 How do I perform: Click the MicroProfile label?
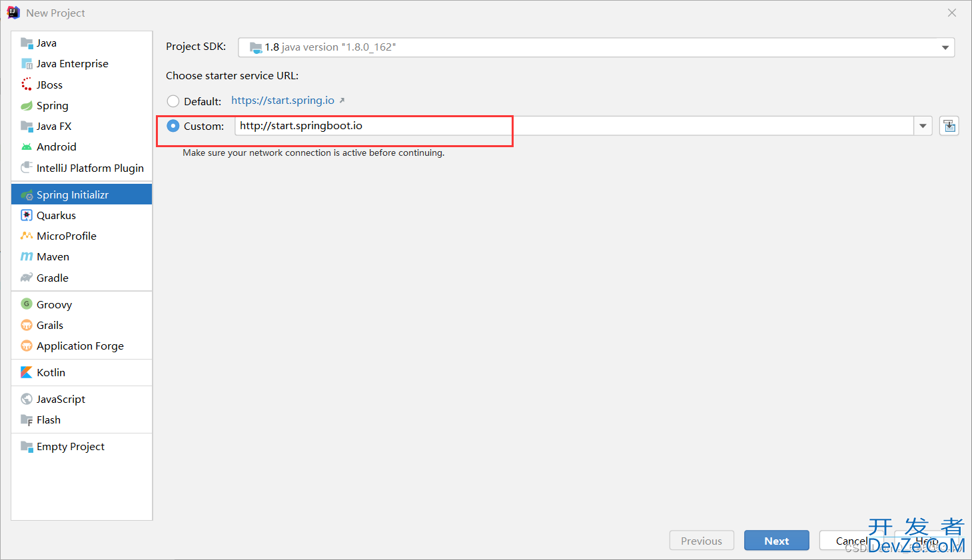pos(67,236)
